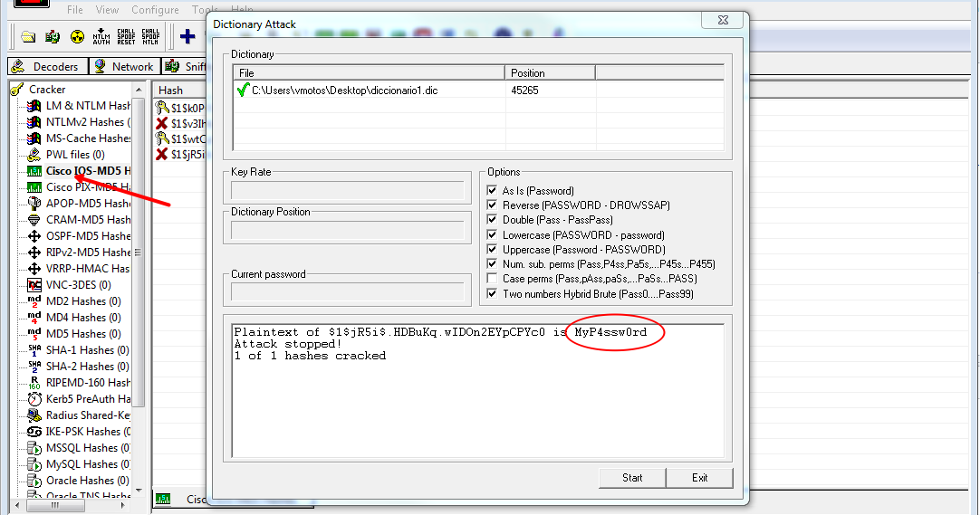Open the Decoders tab

[47, 67]
